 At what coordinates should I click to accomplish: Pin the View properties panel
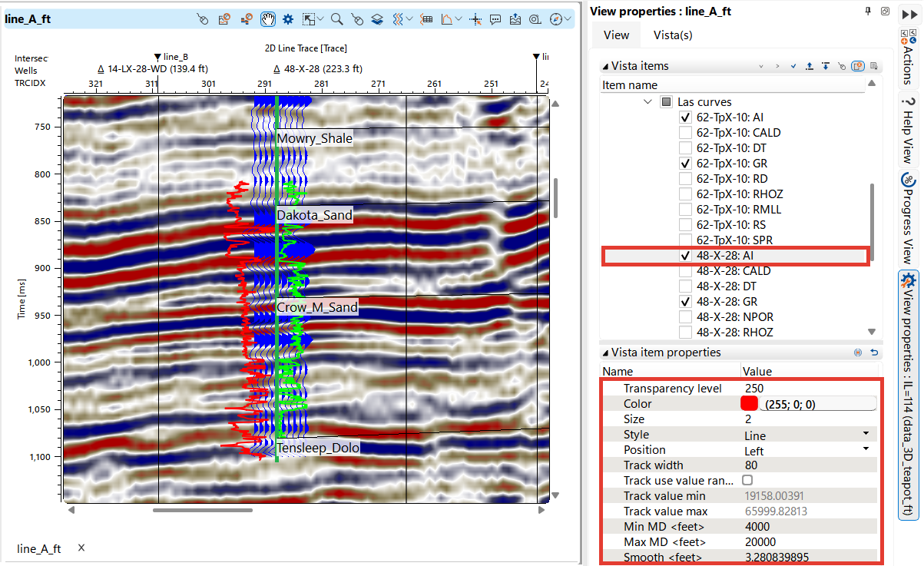869,11
